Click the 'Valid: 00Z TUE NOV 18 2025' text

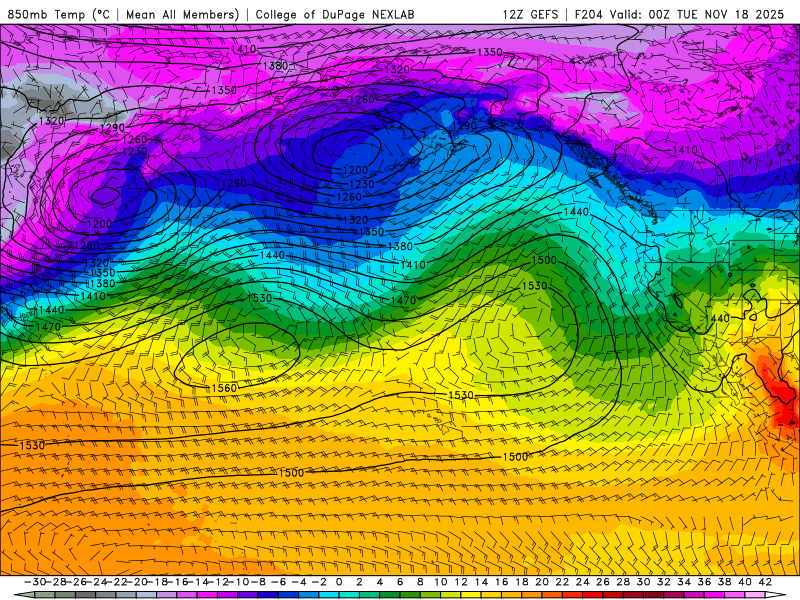pyautogui.click(x=699, y=14)
